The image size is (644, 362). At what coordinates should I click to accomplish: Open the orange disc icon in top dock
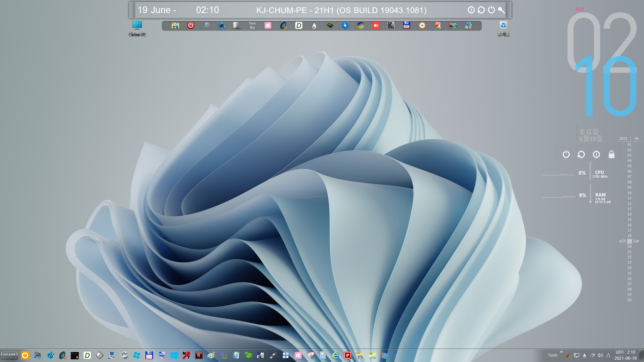pos(422,25)
